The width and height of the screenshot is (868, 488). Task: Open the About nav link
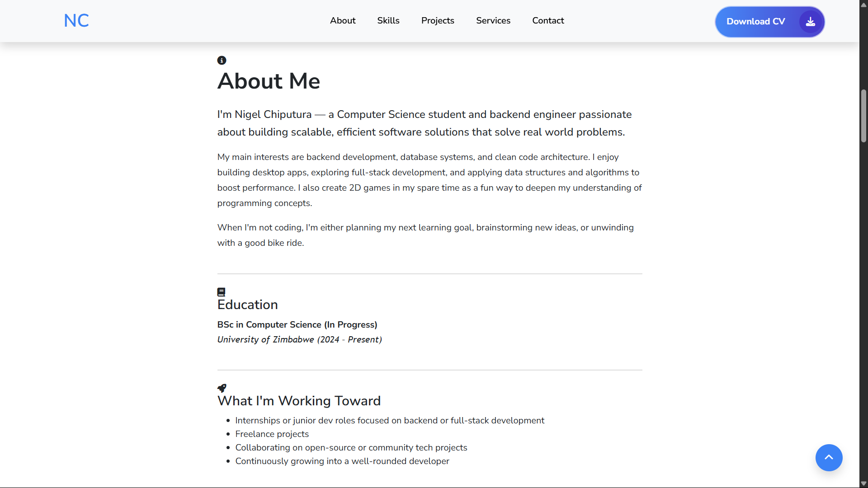(x=343, y=21)
